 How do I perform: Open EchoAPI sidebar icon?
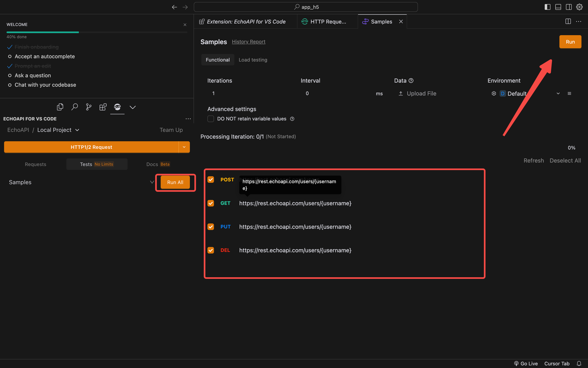(x=117, y=107)
